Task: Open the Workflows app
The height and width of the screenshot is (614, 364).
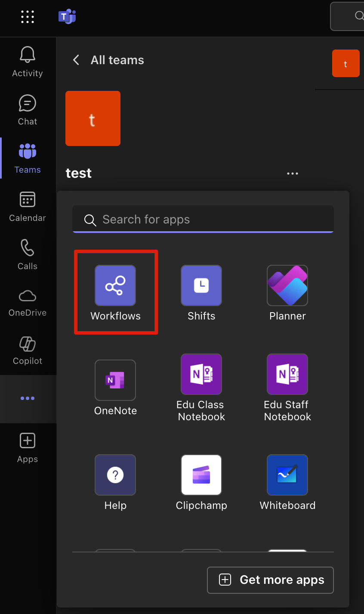Action: (115, 293)
